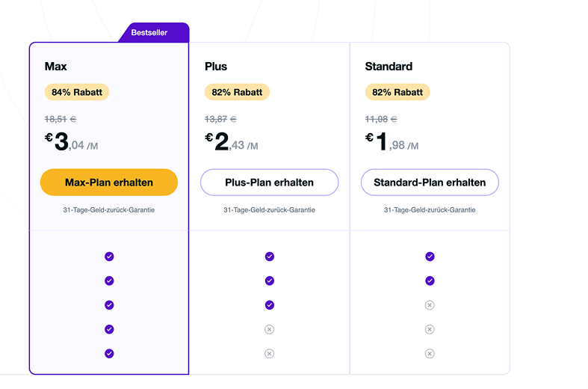
Task: Click last cross icon in Plus column
Action: 269,354
